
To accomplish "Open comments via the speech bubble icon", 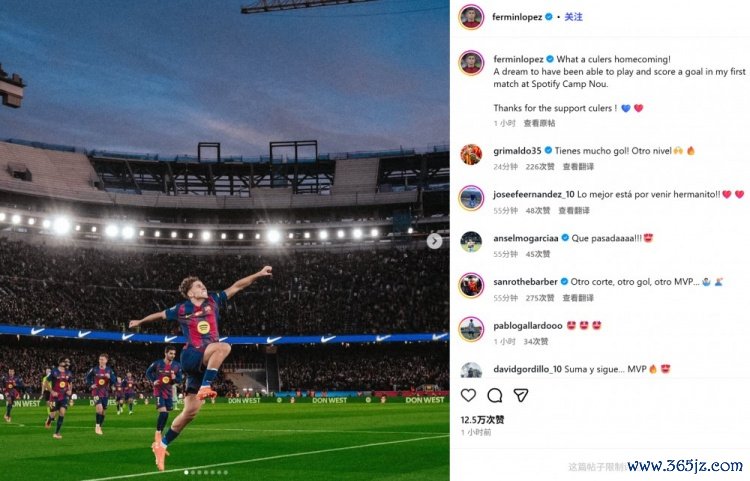I will pyautogui.click(x=495, y=395).
